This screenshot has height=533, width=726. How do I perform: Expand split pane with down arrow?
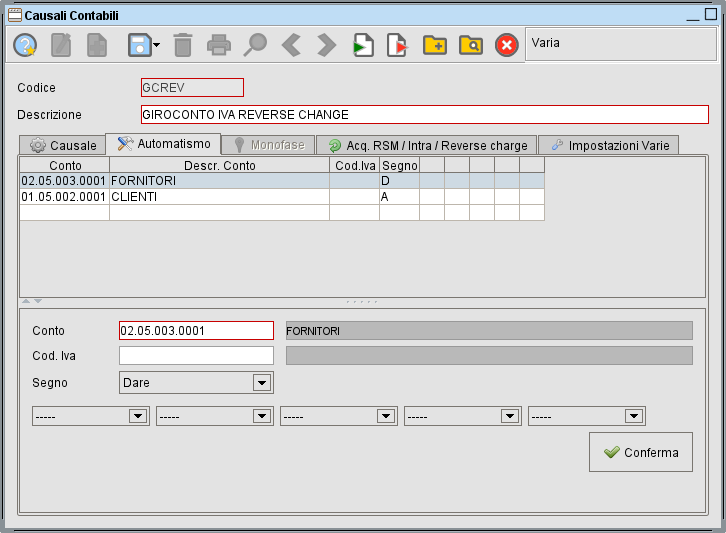38,301
